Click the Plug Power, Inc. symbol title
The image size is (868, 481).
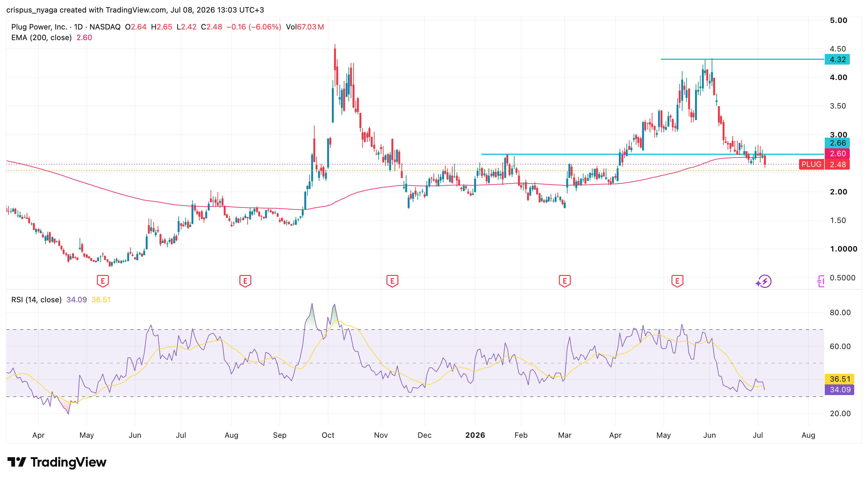point(39,27)
